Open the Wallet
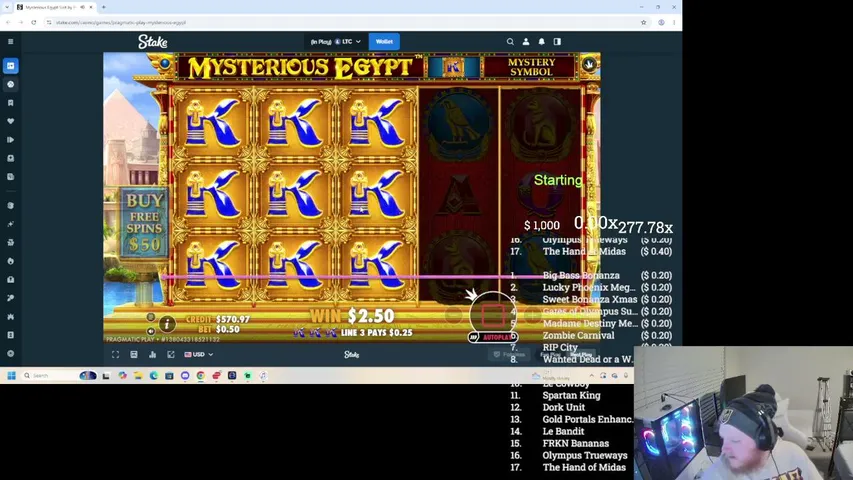This screenshot has width=853, height=480. [x=384, y=41]
